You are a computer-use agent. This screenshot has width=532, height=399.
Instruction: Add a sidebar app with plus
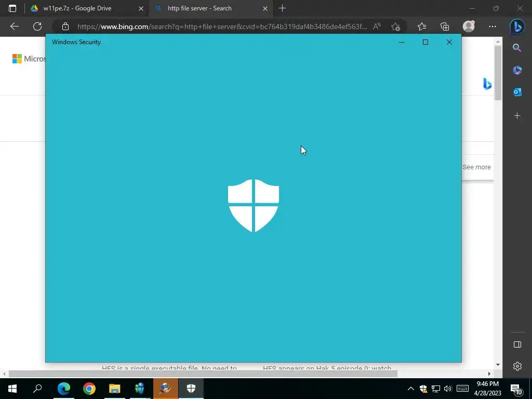517,116
